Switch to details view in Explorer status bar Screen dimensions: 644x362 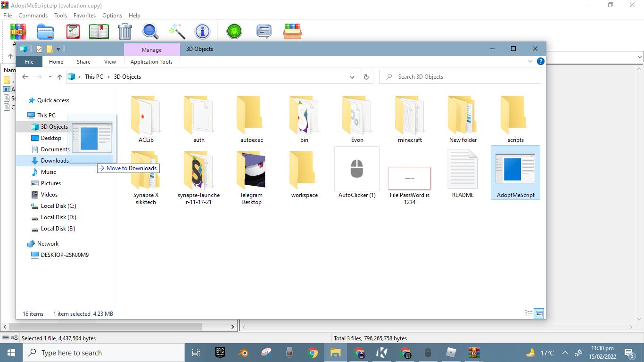point(528,313)
